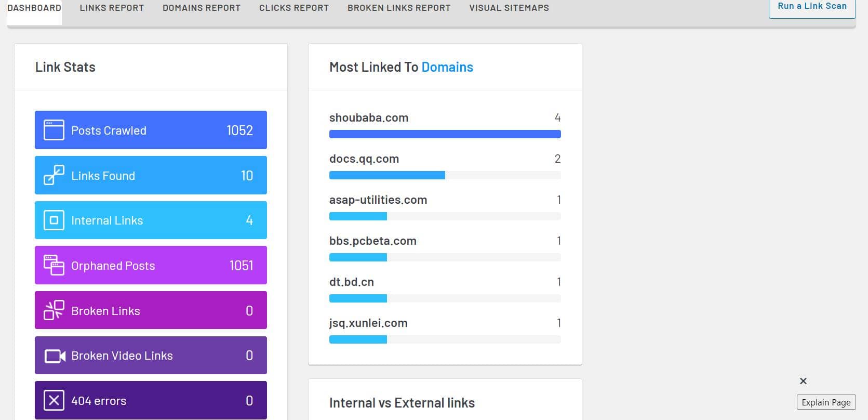
Task: Click the 'Links Found' label
Action: point(103,176)
